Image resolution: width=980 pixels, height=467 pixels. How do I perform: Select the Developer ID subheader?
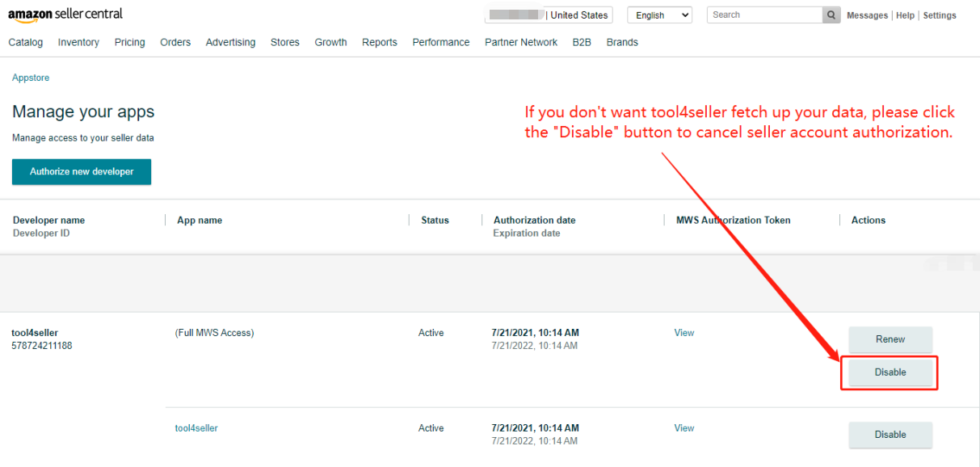pos(41,233)
